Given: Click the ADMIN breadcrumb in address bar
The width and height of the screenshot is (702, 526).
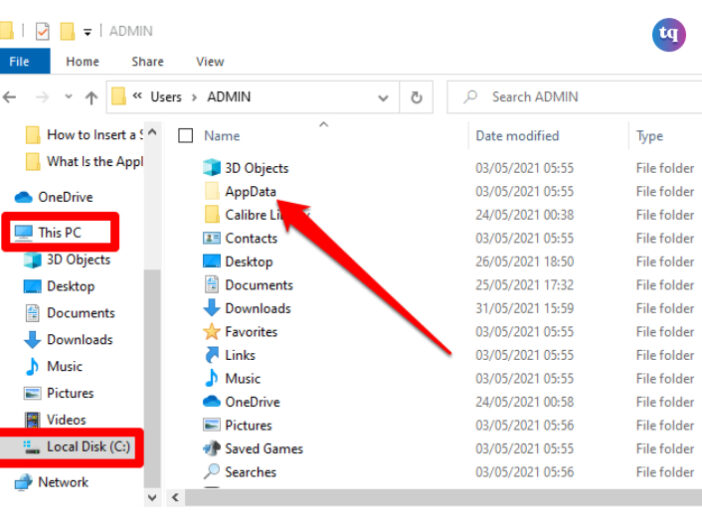Looking at the screenshot, I should [228, 97].
